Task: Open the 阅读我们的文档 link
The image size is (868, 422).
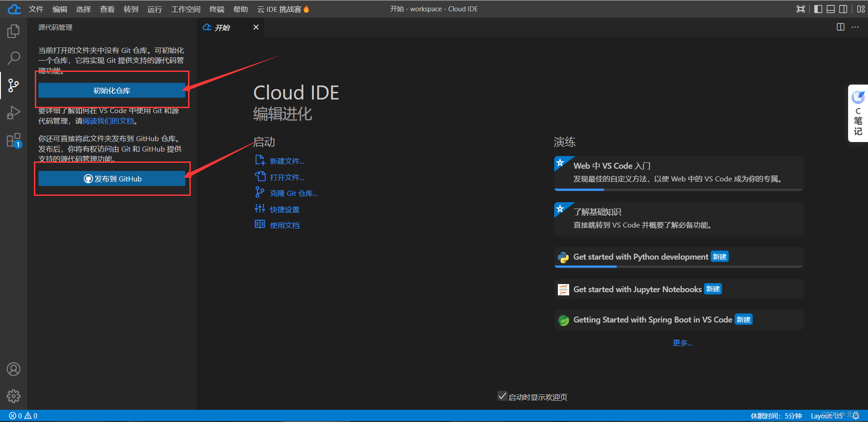Action: point(108,121)
